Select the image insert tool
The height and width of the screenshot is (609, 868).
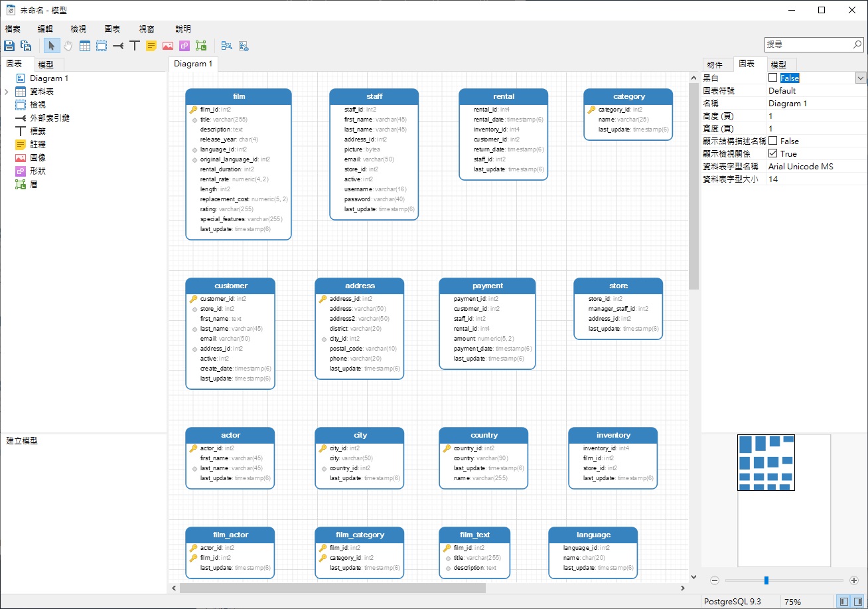pyautogui.click(x=168, y=46)
